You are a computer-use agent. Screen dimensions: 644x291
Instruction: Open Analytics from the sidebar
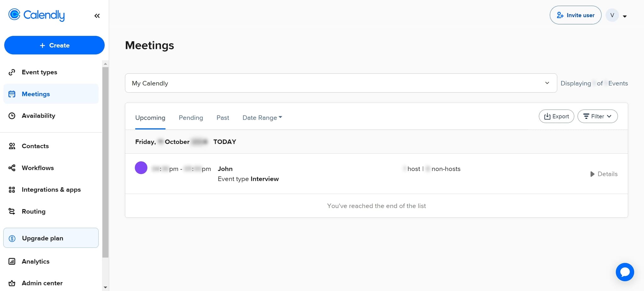point(36,261)
